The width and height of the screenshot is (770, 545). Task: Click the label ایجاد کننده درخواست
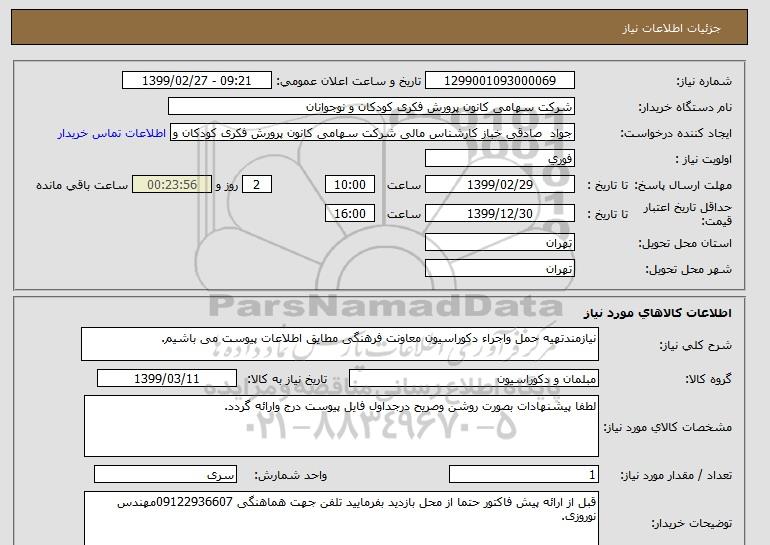click(x=676, y=133)
